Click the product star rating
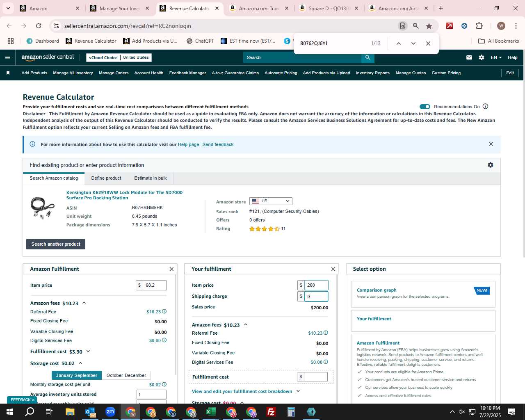This screenshot has height=420, width=525. tap(265, 229)
